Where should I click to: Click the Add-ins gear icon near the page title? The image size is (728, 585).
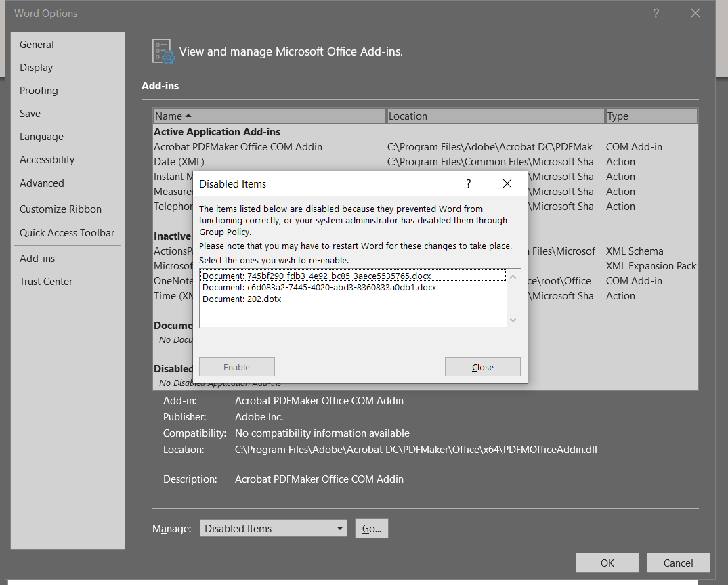click(163, 51)
